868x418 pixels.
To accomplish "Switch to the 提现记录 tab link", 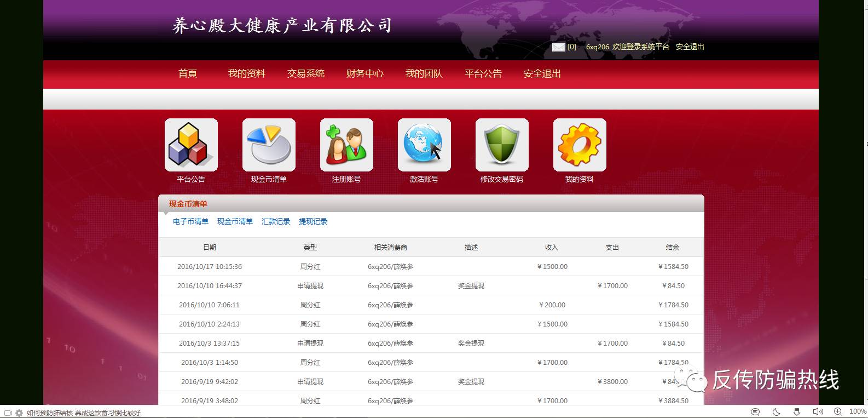I will pyautogui.click(x=313, y=221).
